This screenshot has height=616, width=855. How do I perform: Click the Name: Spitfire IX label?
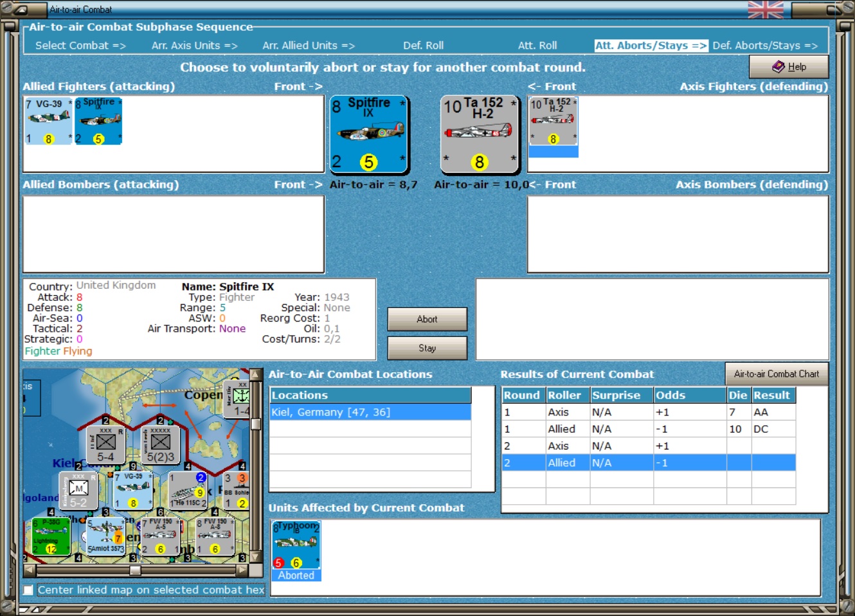click(228, 287)
